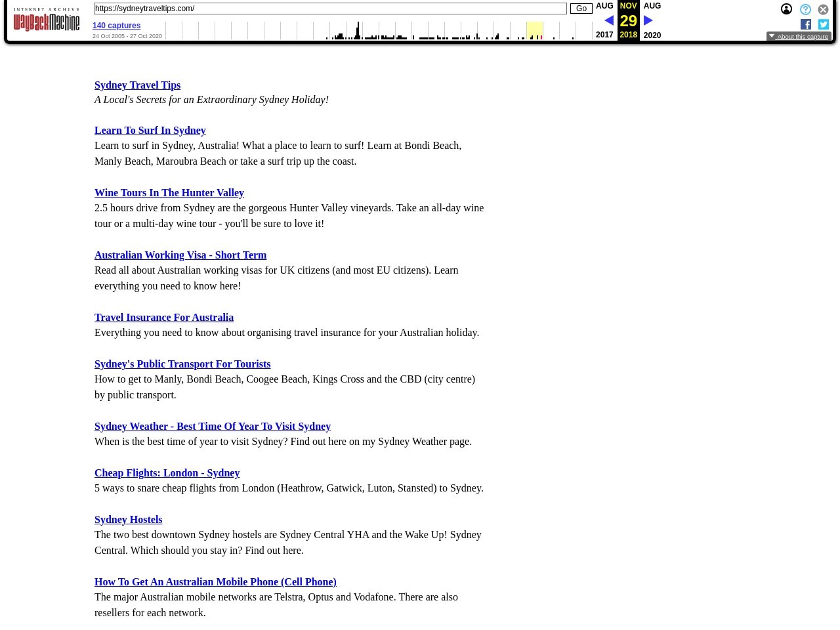The width and height of the screenshot is (840, 630).
Task: Open the 140 captures link
Action: pyautogui.click(x=116, y=26)
